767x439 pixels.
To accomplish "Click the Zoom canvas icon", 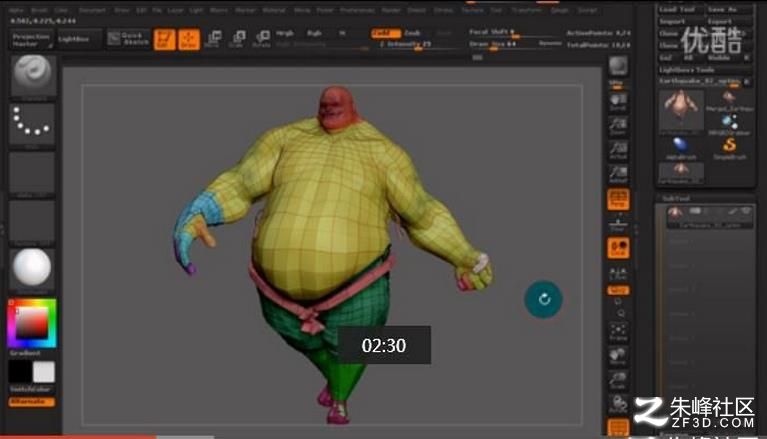I will 618,126.
